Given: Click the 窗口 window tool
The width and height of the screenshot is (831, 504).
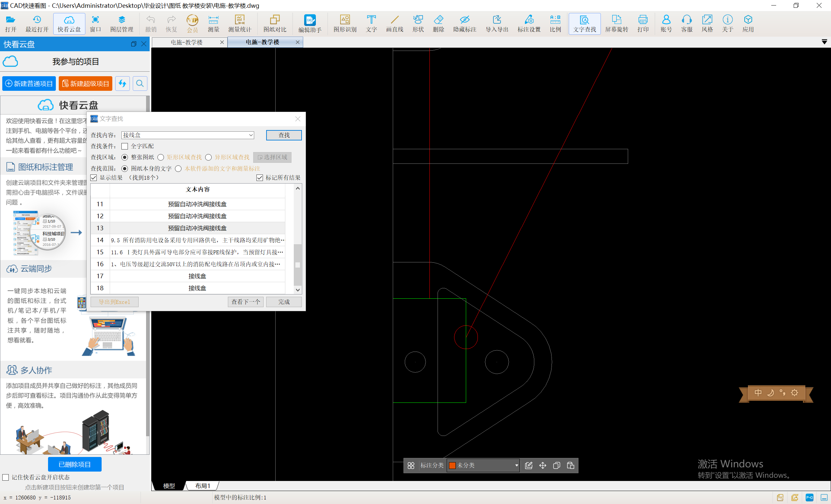Looking at the screenshot, I should [x=95, y=24].
